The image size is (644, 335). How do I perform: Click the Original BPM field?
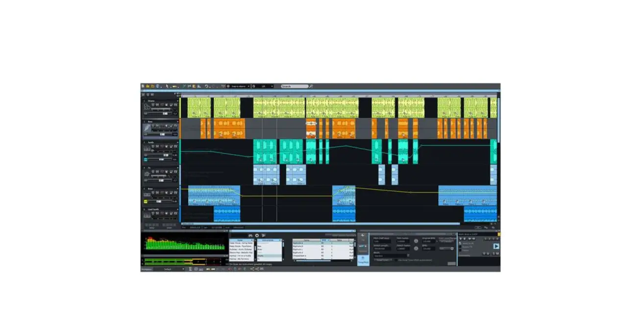pyautogui.click(x=429, y=242)
